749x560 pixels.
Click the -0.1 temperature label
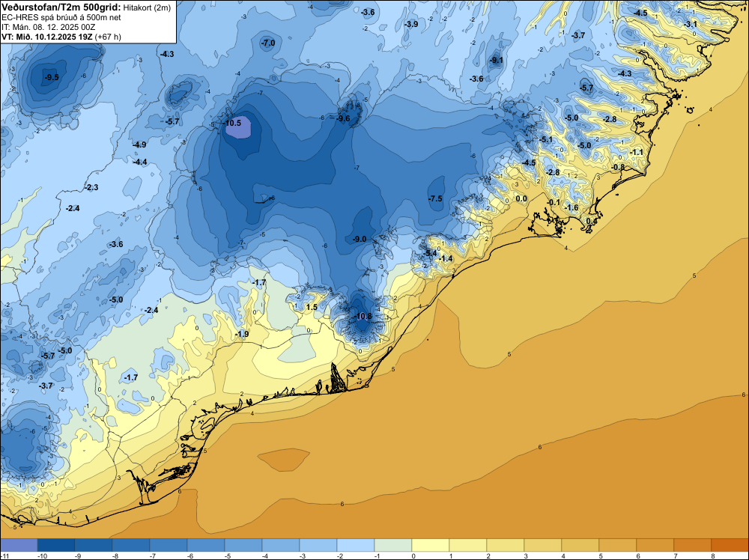click(554, 202)
